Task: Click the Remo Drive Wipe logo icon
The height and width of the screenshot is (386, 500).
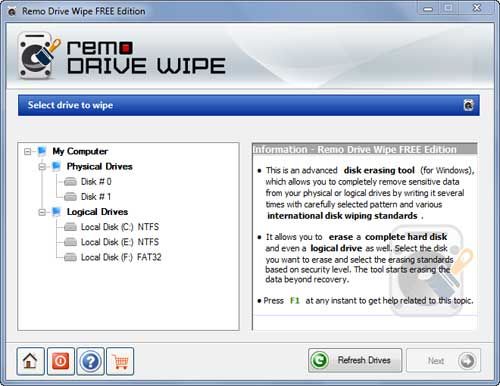Action: click(x=39, y=55)
